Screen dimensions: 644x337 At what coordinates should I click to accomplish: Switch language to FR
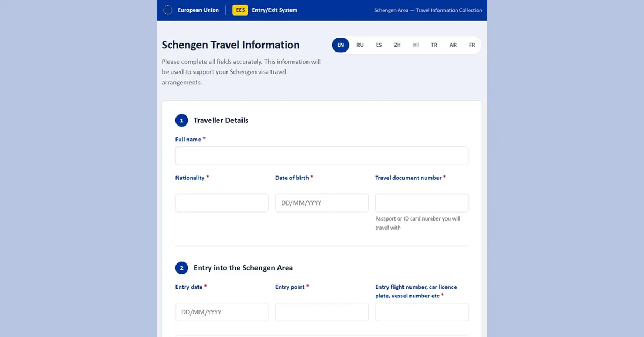point(472,45)
